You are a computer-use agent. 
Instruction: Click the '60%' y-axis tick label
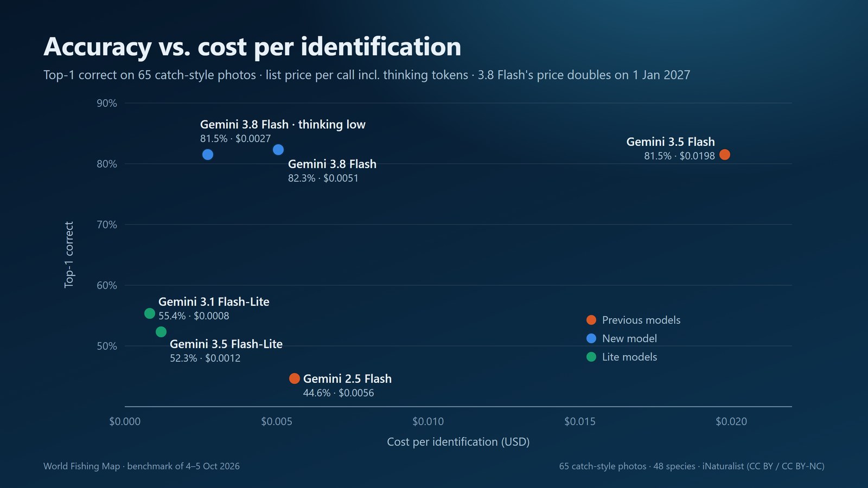pos(107,285)
